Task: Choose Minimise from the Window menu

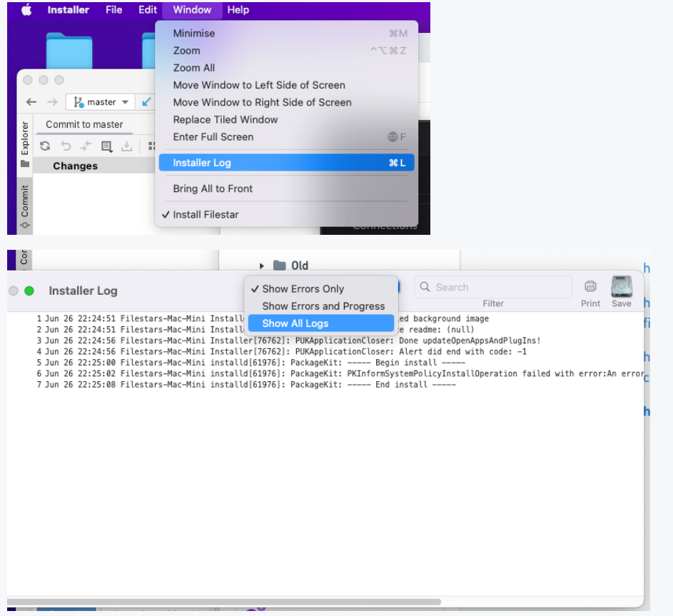Action: pos(286,34)
